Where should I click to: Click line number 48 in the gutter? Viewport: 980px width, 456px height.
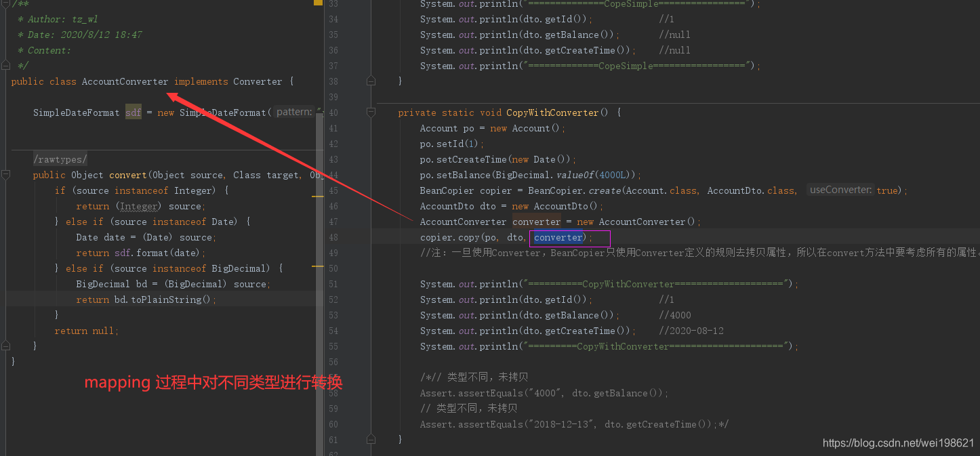[x=333, y=237]
